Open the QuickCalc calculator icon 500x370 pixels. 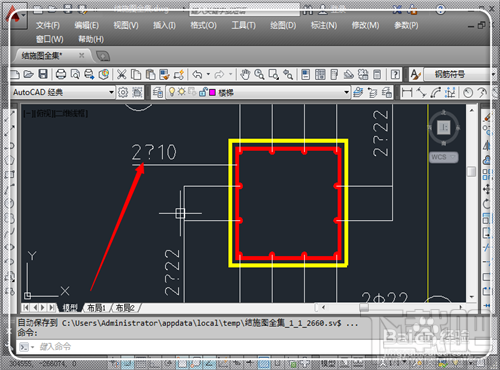(377, 74)
